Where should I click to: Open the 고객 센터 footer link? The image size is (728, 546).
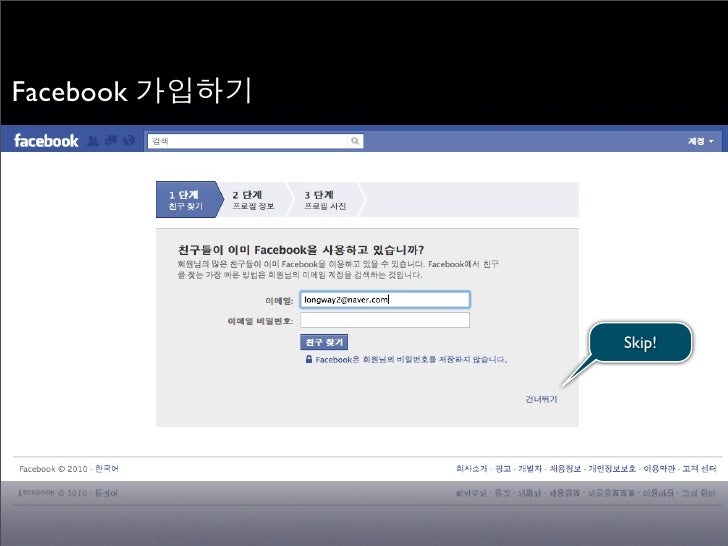click(x=699, y=468)
